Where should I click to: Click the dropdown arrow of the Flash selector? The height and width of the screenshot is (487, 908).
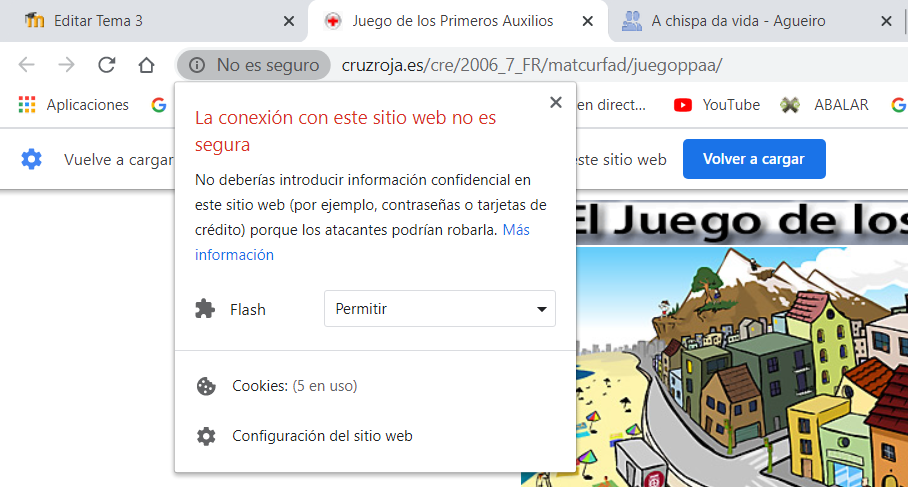[541, 309]
